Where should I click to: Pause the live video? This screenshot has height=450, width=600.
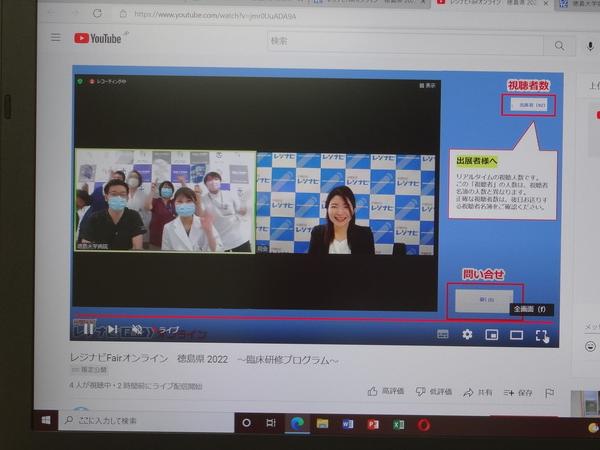[x=88, y=329]
